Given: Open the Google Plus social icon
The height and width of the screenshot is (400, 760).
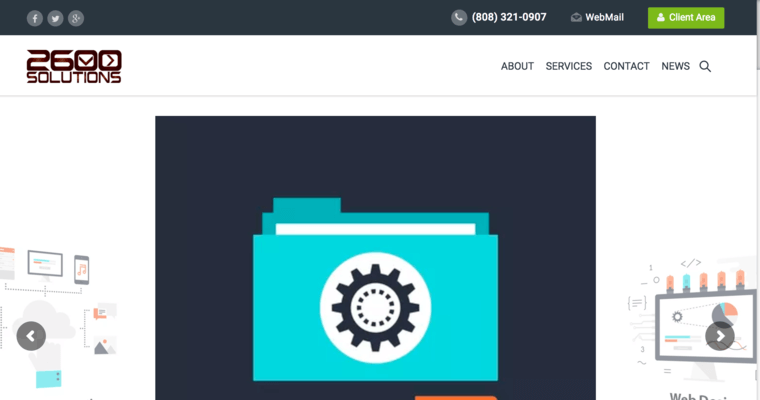Looking at the screenshot, I should tap(76, 18).
